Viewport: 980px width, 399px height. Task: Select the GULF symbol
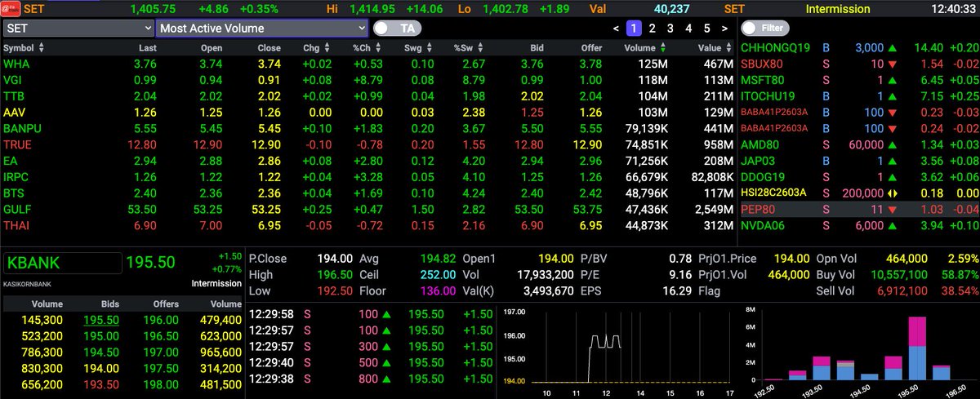click(16, 209)
